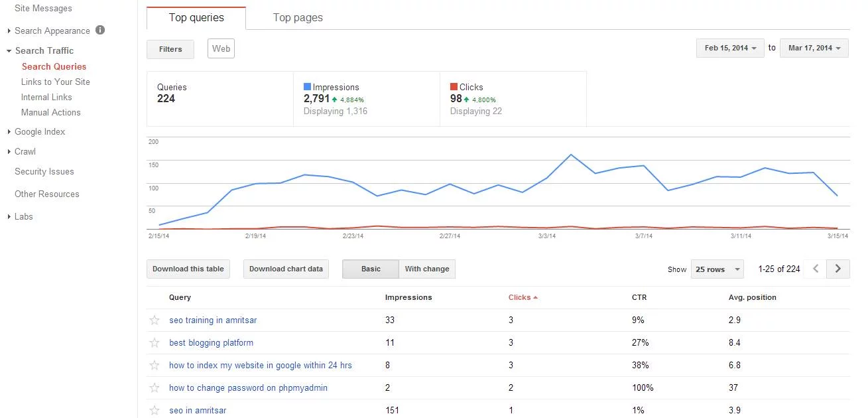Viewport: 868px width, 418px height.
Task: Star the "how to change password on phpmyadmin" query
Action: tap(154, 387)
